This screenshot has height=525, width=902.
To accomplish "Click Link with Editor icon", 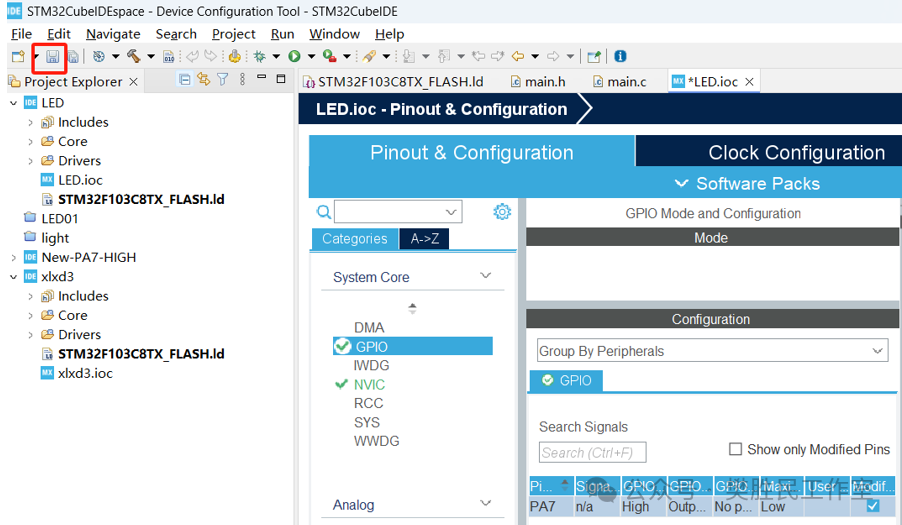I will (204, 79).
